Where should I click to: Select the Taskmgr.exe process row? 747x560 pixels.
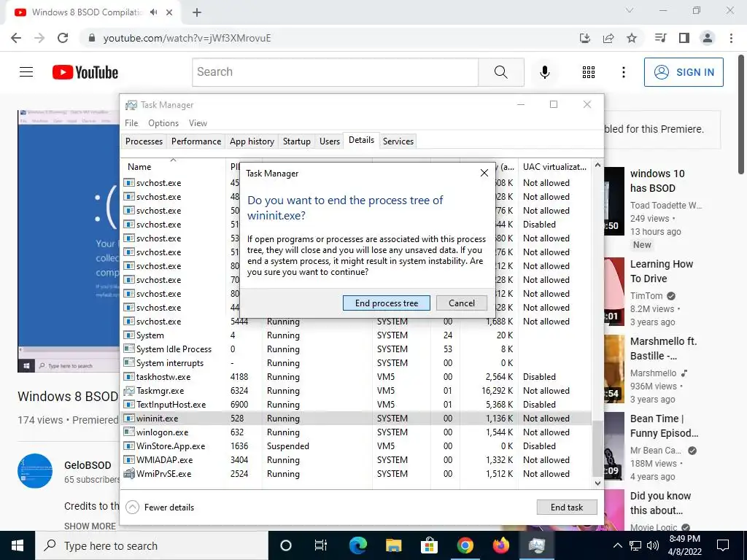pos(356,391)
